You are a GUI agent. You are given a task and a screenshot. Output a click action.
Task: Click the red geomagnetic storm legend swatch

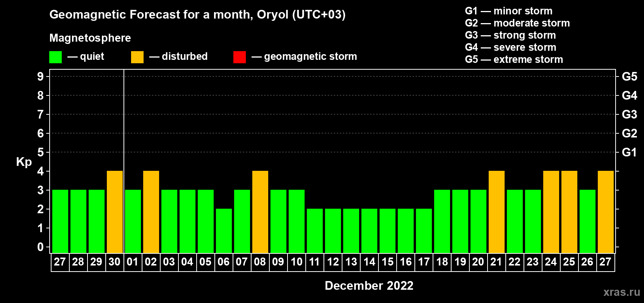coord(239,57)
